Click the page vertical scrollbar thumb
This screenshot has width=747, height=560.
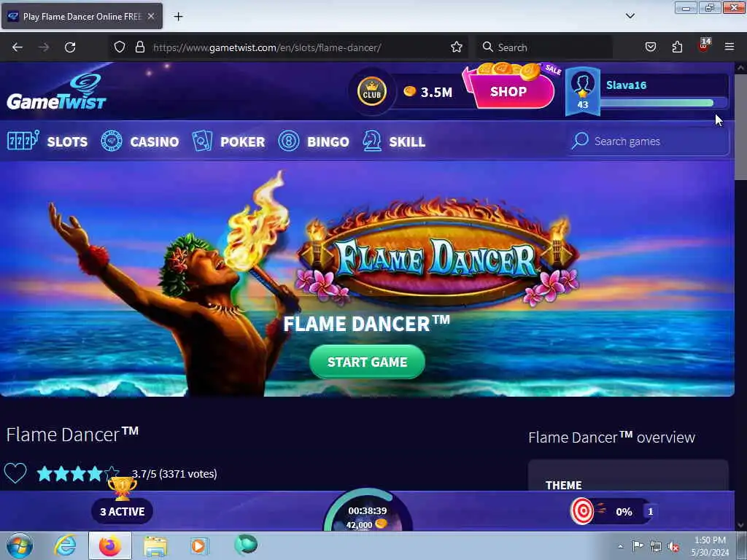coord(740,126)
